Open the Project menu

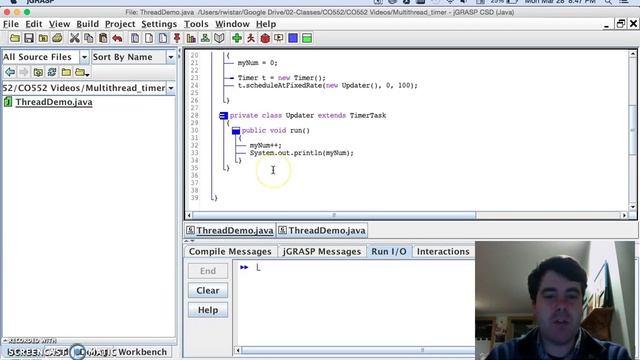point(120,24)
